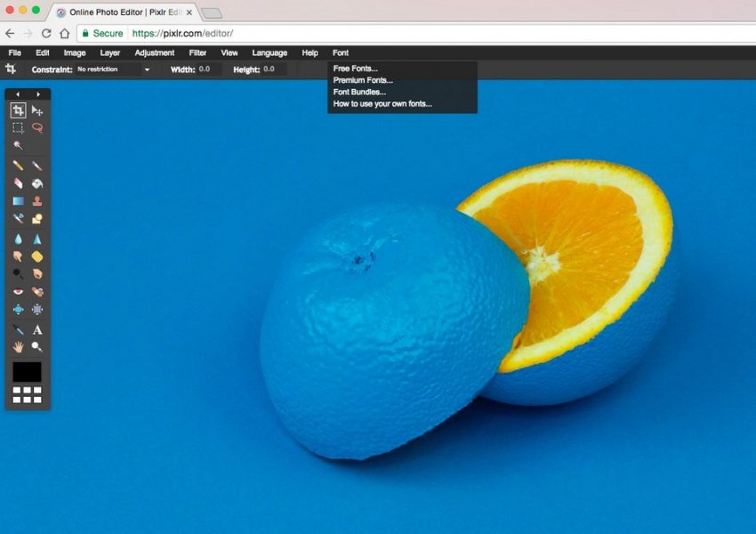Select the Type tool (letter A)

click(x=37, y=330)
